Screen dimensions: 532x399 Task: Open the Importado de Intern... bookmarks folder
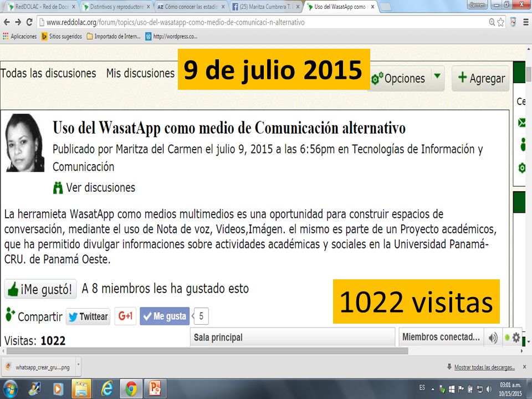[x=114, y=37]
